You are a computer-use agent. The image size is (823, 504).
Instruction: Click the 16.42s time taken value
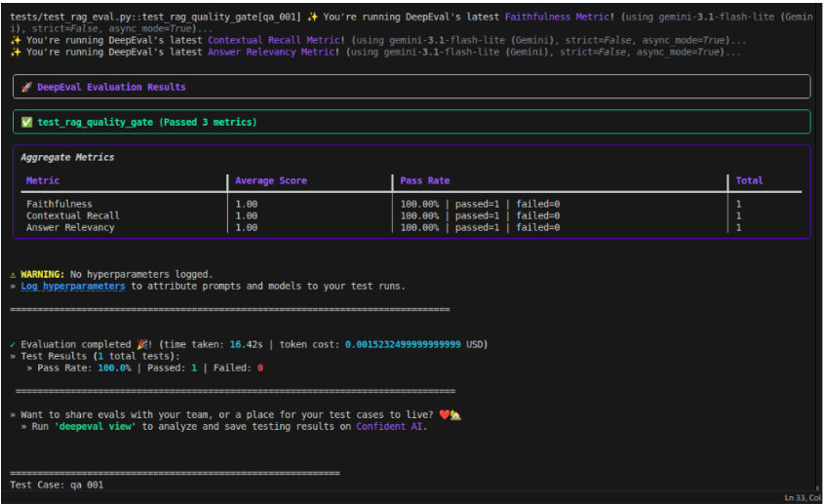(x=246, y=344)
